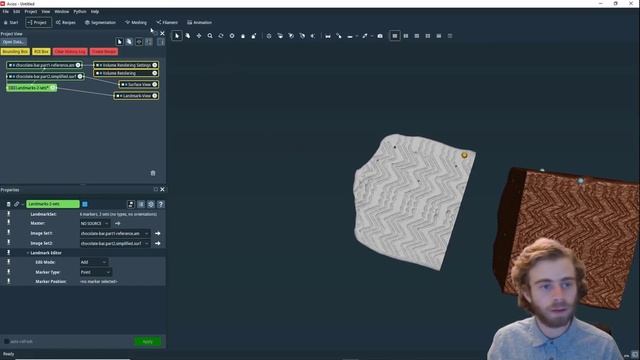Image resolution: width=640 pixels, height=360 pixels.
Task: Open the Master NO SOURCE dropdown
Action: [95, 224]
